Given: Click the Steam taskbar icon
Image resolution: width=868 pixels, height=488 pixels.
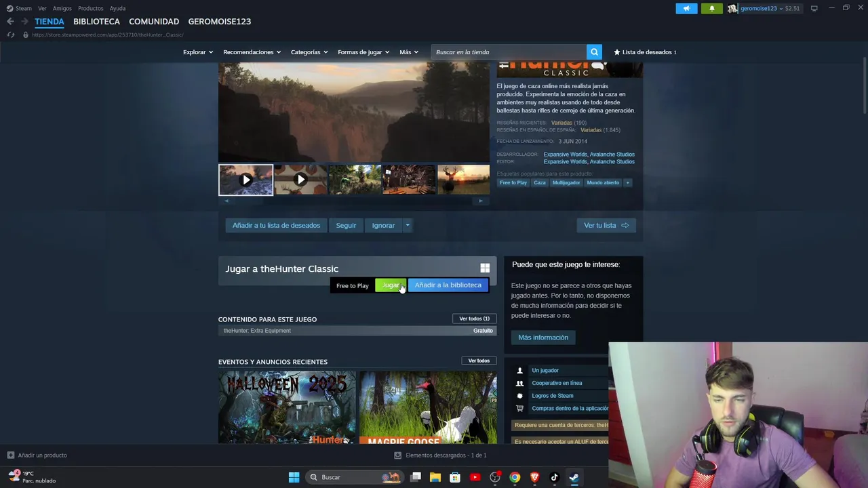Looking at the screenshot, I should pos(574,477).
